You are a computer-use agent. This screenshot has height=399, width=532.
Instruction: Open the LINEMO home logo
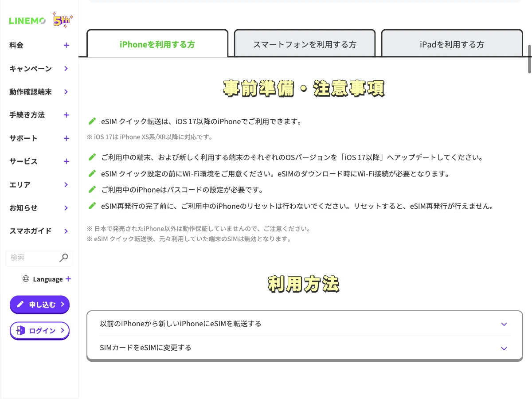coord(27,21)
